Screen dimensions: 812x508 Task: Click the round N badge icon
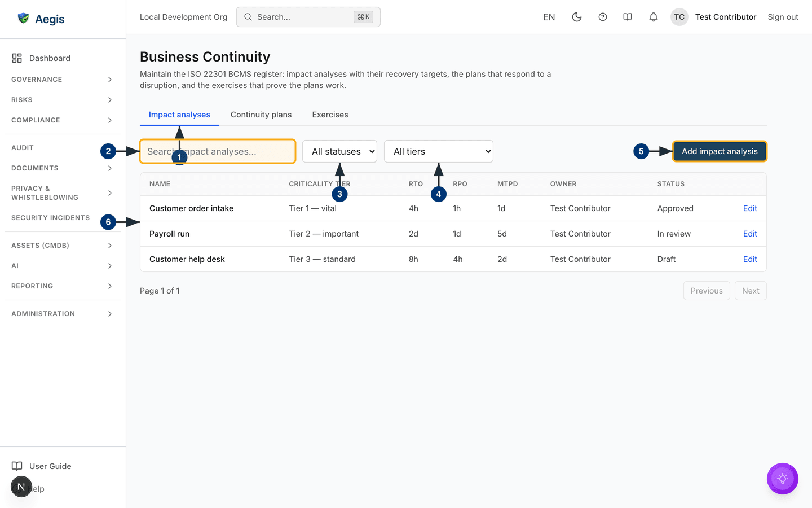coord(21,487)
